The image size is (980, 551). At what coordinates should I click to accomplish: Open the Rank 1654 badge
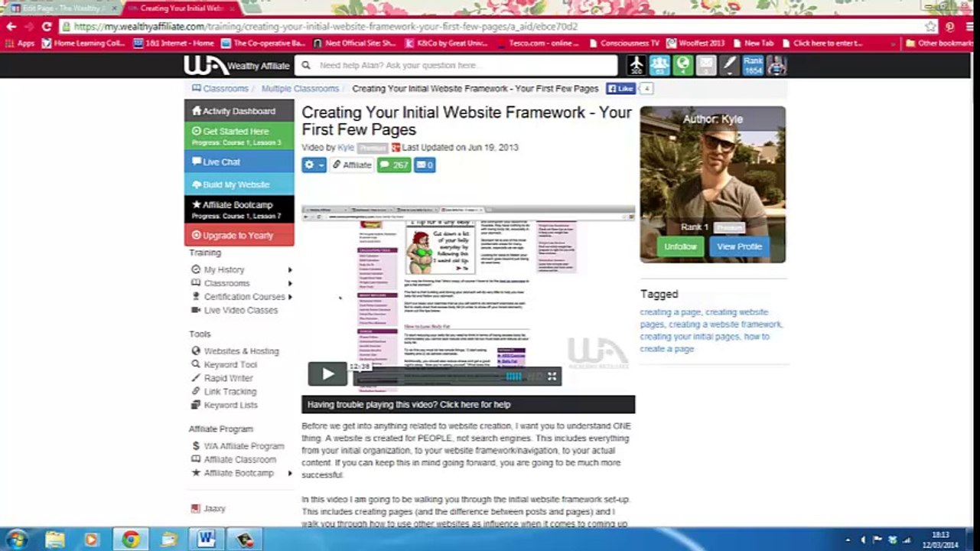click(x=753, y=66)
